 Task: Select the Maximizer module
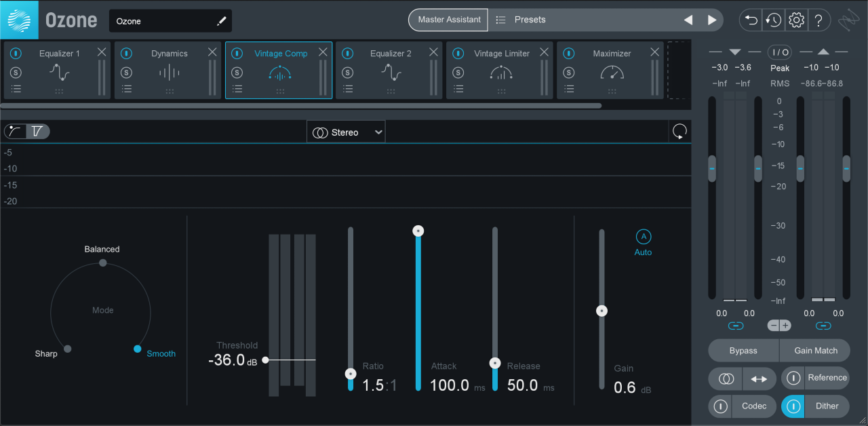pyautogui.click(x=612, y=71)
